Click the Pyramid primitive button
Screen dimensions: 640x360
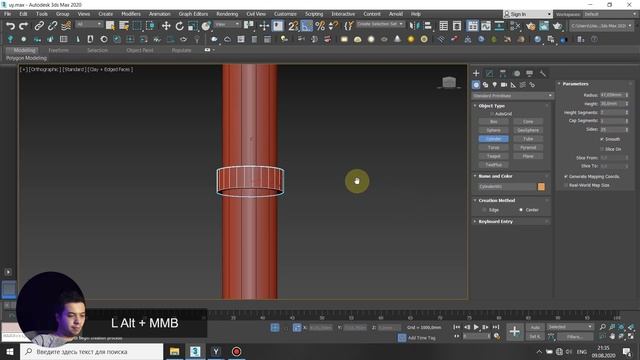(528, 147)
